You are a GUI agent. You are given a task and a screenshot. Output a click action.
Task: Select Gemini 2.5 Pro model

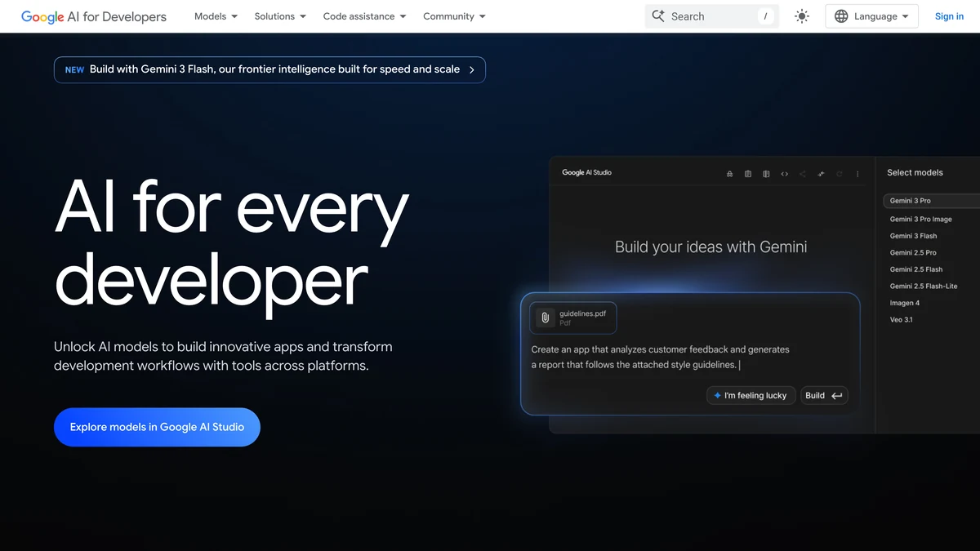[x=913, y=253]
